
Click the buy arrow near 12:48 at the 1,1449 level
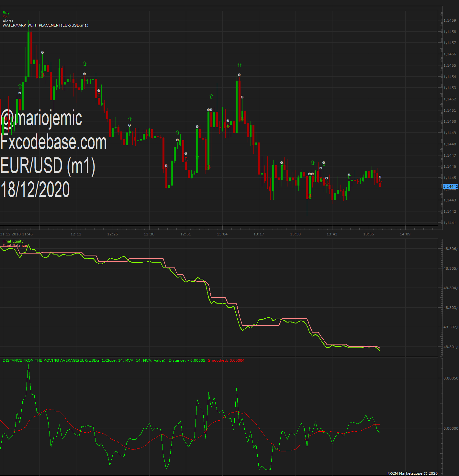tap(177, 132)
